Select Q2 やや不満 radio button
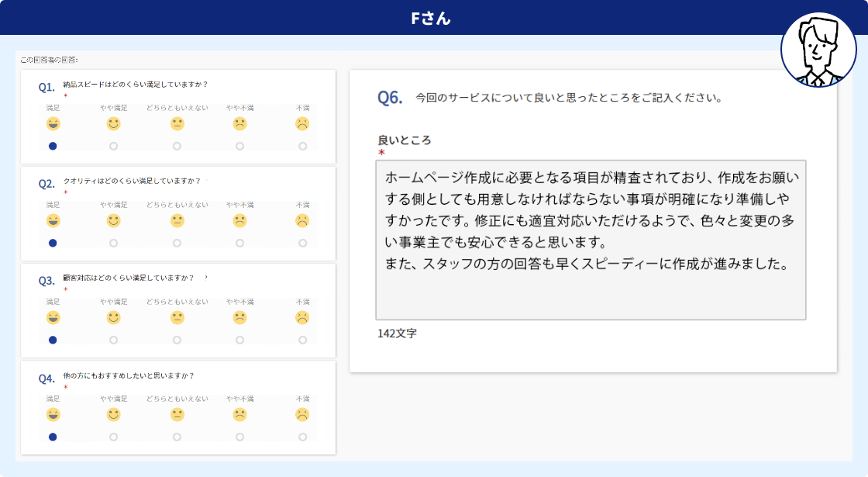 (240, 243)
